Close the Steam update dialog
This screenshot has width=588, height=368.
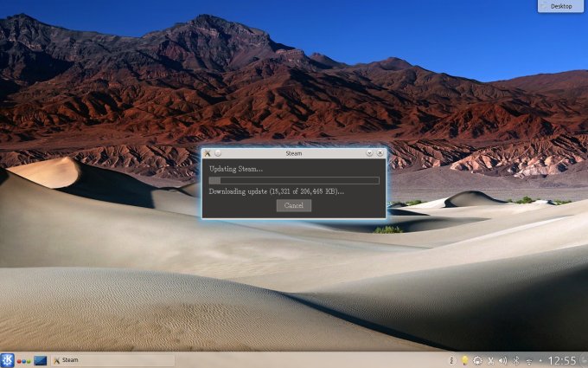(x=380, y=153)
